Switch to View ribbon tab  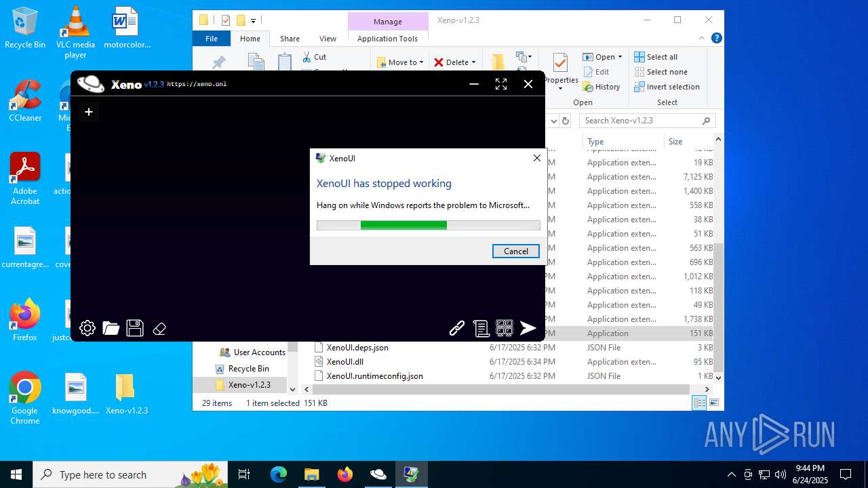pyautogui.click(x=328, y=39)
